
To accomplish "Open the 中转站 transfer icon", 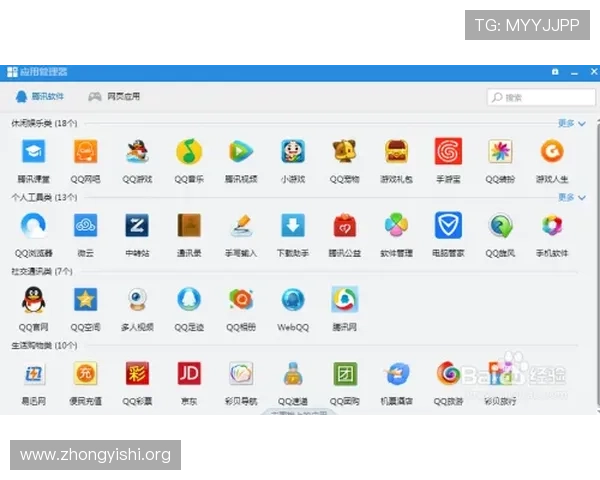I will [137, 225].
